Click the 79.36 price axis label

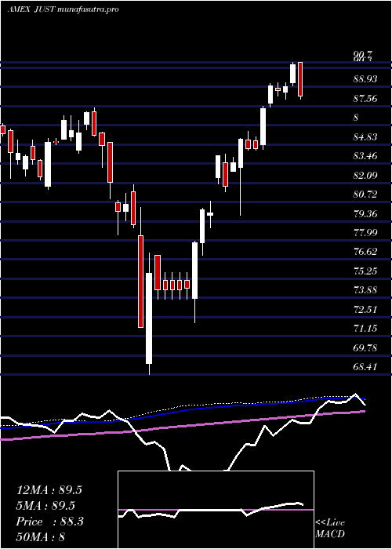pyautogui.click(x=365, y=213)
